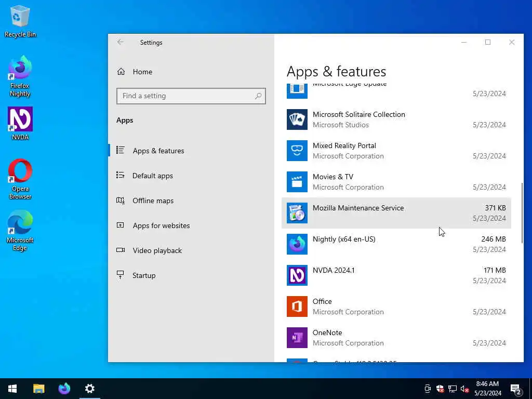This screenshot has height=399, width=532.
Task: Click the 371 KB size value
Action: [x=495, y=208]
